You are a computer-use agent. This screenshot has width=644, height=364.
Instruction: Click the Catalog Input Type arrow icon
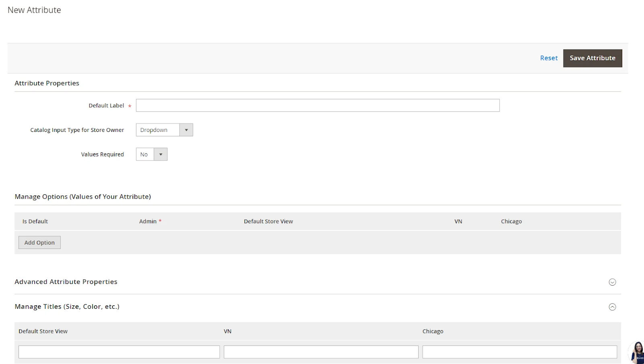[186, 130]
